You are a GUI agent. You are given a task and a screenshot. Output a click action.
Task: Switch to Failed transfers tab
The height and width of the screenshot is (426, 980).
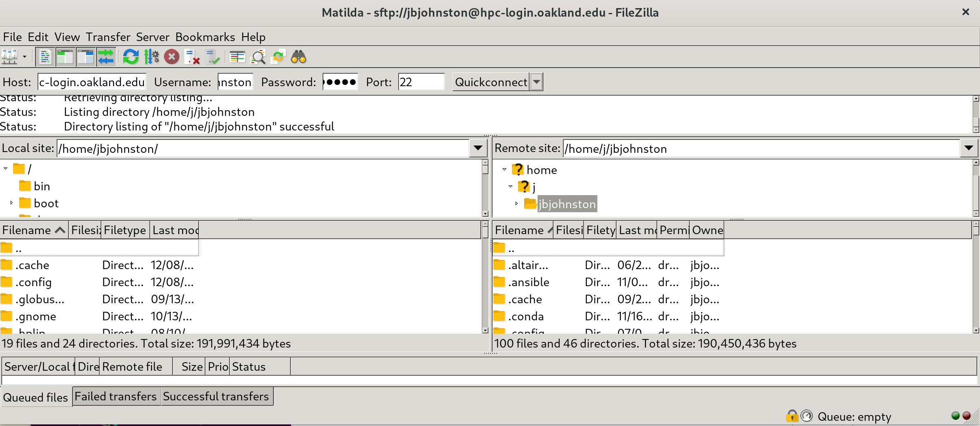tap(116, 396)
